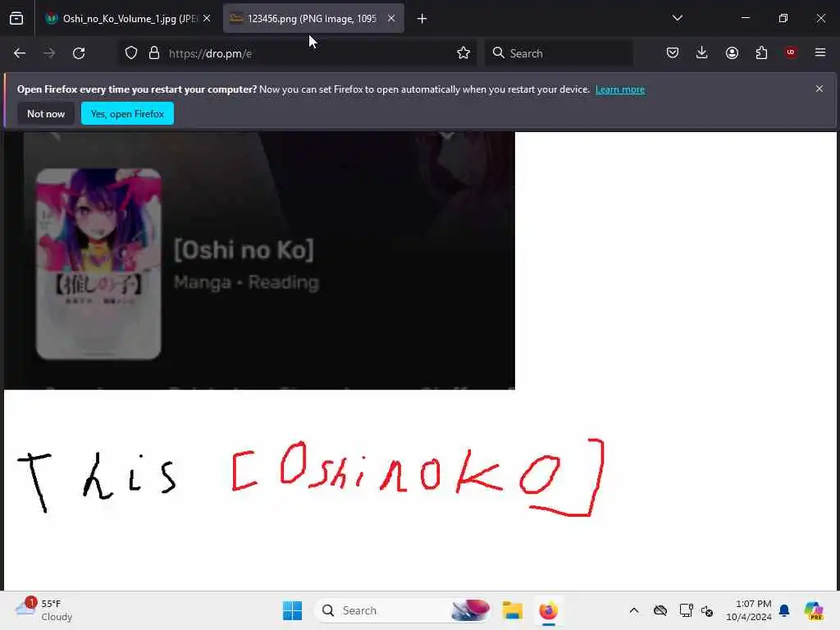Open the OneDrive cloud tray icon
This screenshot has width=840, height=630.
pos(660,610)
